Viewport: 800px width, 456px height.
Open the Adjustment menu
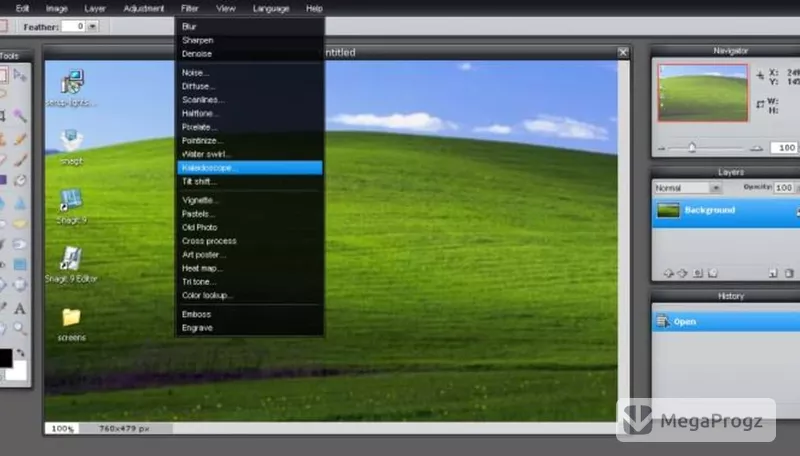[144, 8]
